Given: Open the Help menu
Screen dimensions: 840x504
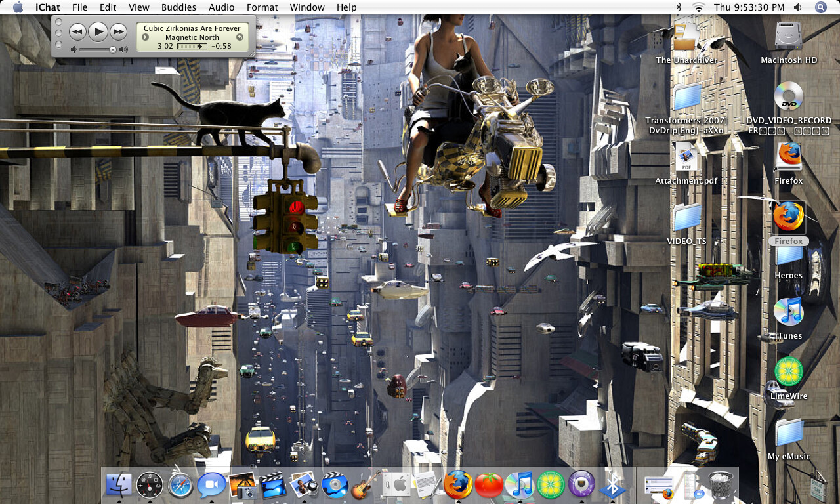Looking at the screenshot, I should [346, 7].
